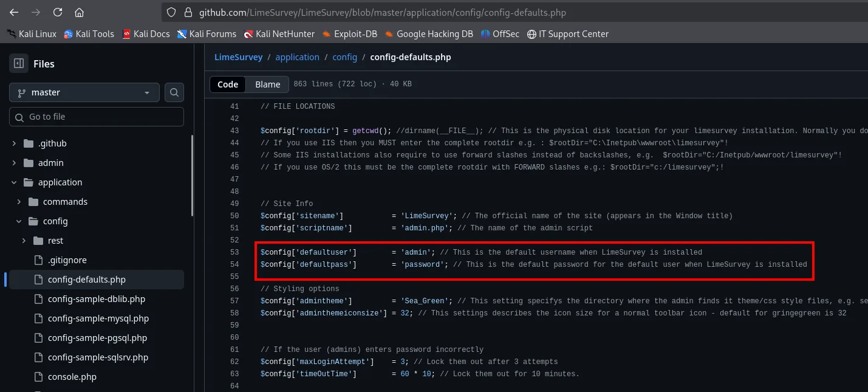Open the master branch dropdown
868x392 pixels.
(84, 92)
